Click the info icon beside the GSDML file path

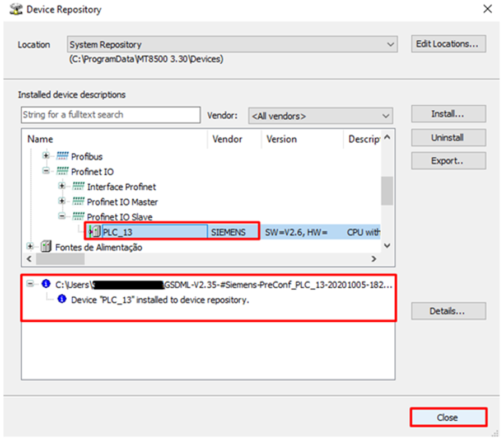pyautogui.click(x=46, y=284)
